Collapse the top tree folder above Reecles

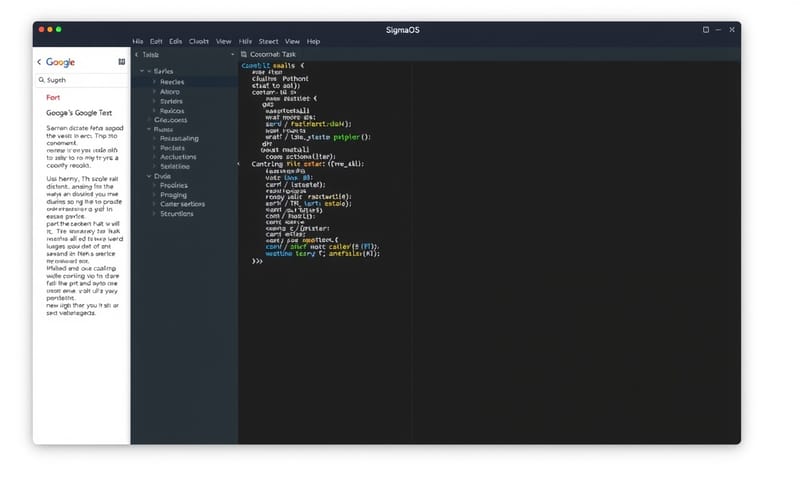(148, 72)
